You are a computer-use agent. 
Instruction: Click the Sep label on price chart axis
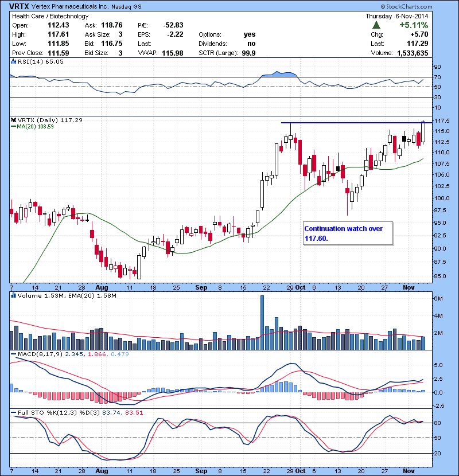tap(201, 287)
